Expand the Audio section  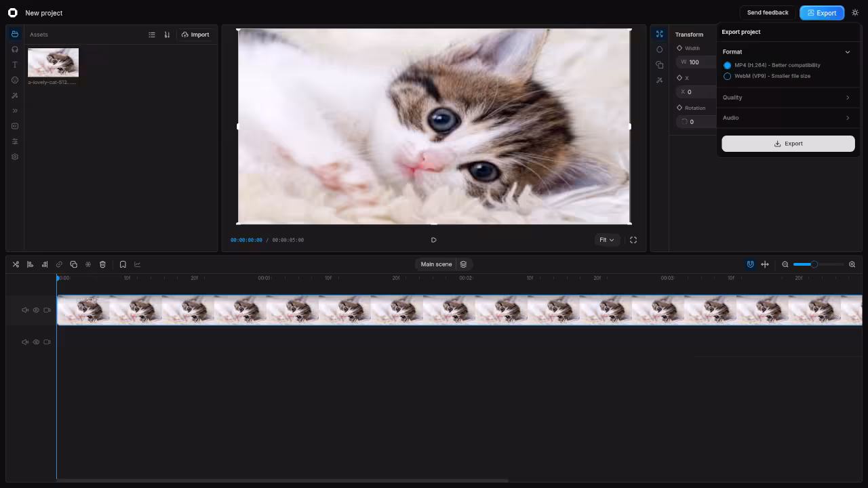pyautogui.click(x=788, y=118)
